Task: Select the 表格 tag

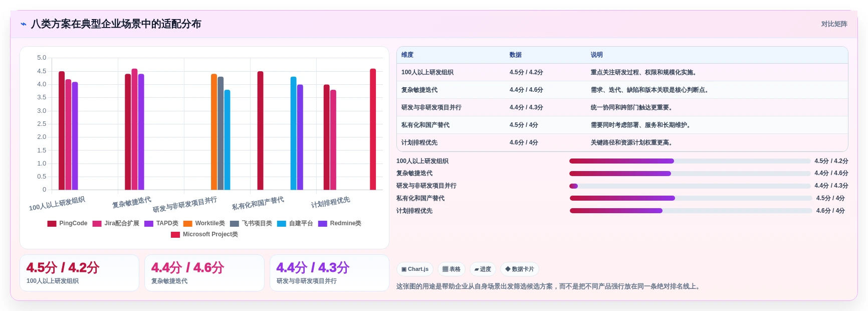Action: [x=452, y=269]
